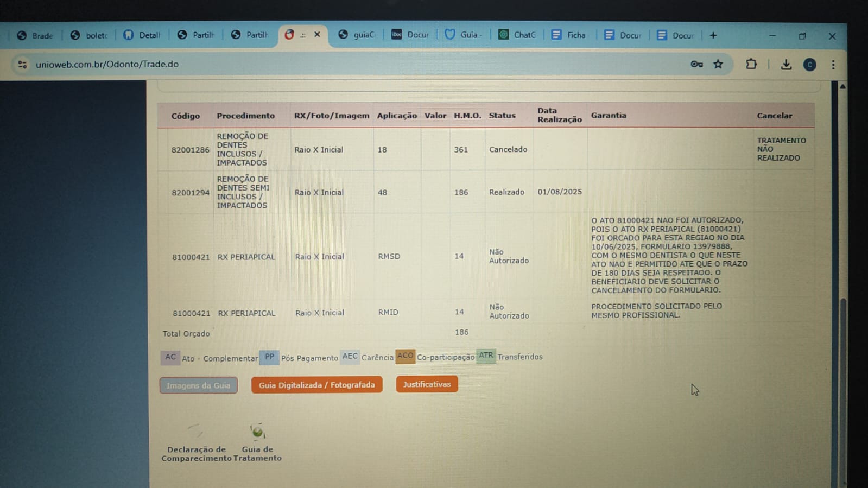
Task: Click PROCEDIMENTO SOLICITADO PELO MESMO PROFISSIONAL text
Action: (x=656, y=310)
